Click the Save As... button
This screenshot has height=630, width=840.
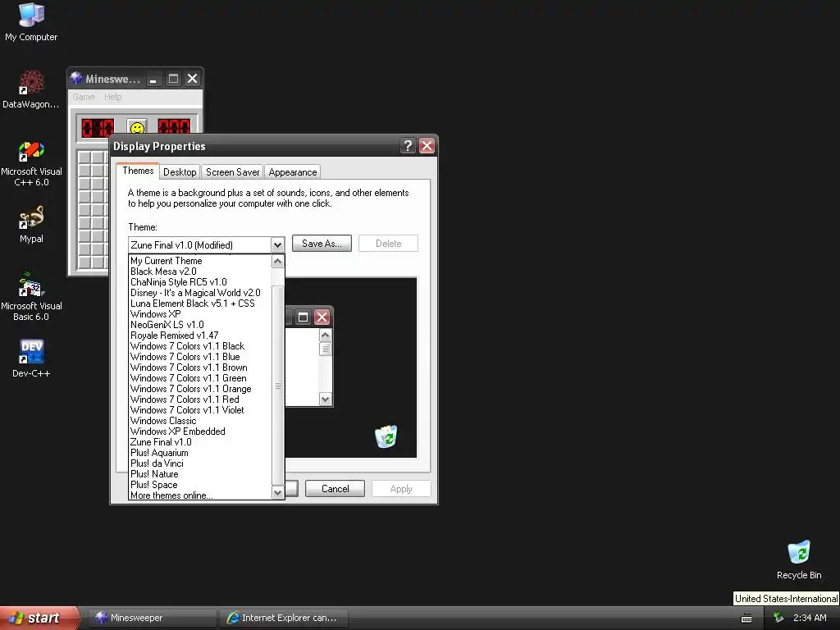click(322, 243)
